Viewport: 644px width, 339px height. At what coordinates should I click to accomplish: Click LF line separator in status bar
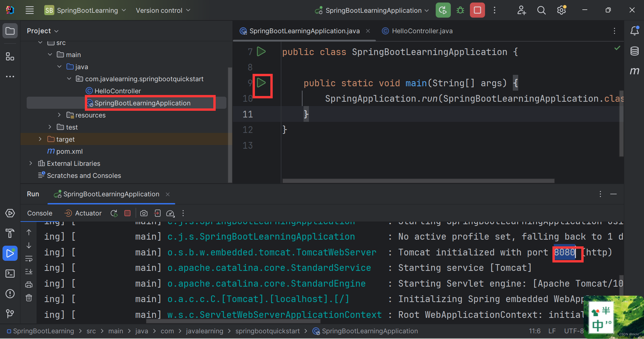tap(552, 331)
